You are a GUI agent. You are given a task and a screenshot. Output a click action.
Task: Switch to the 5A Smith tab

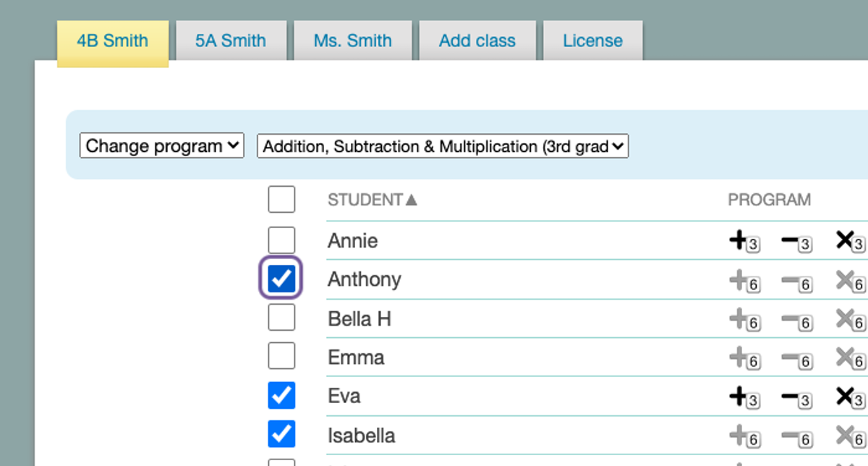[231, 41]
